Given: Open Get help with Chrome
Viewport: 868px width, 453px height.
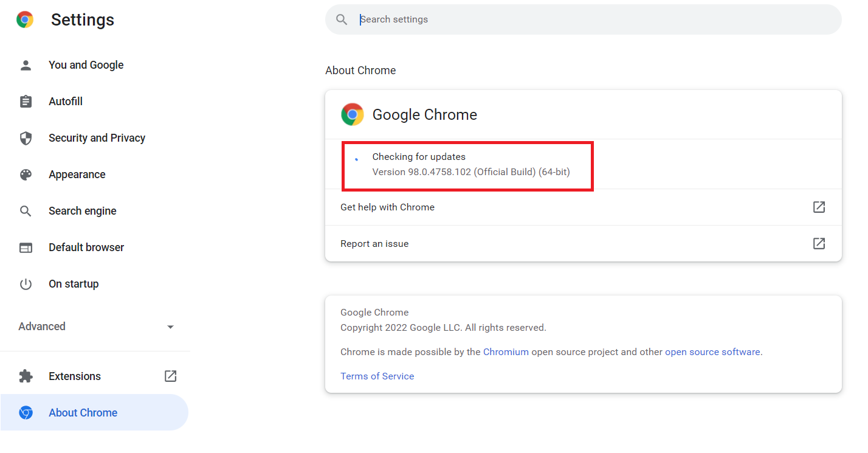Looking at the screenshot, I should point(584,207).
